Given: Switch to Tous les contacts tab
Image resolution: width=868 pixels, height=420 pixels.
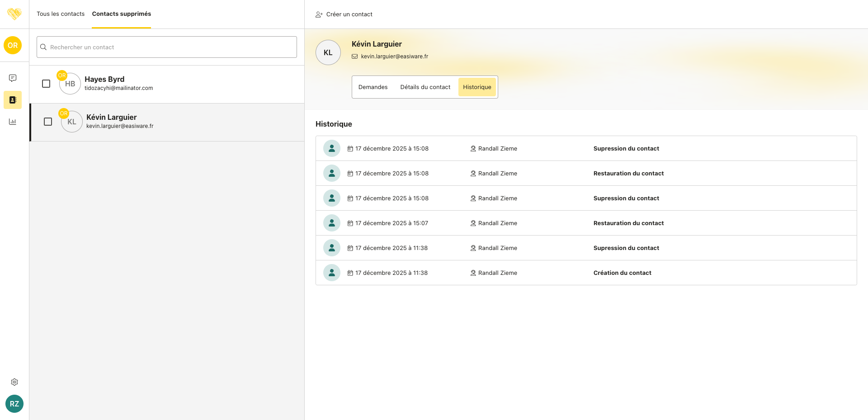Looking at the screenshot, I should pyautogui.click(x=61, y=14).
